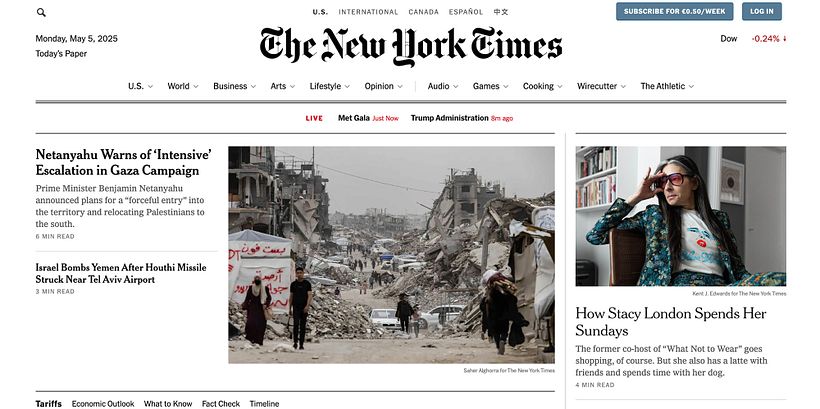Screen dimensions: 820x409
Task: Open Netanyahu Warns of Intensive Escalation headline
Action: (x=123, y=163)
